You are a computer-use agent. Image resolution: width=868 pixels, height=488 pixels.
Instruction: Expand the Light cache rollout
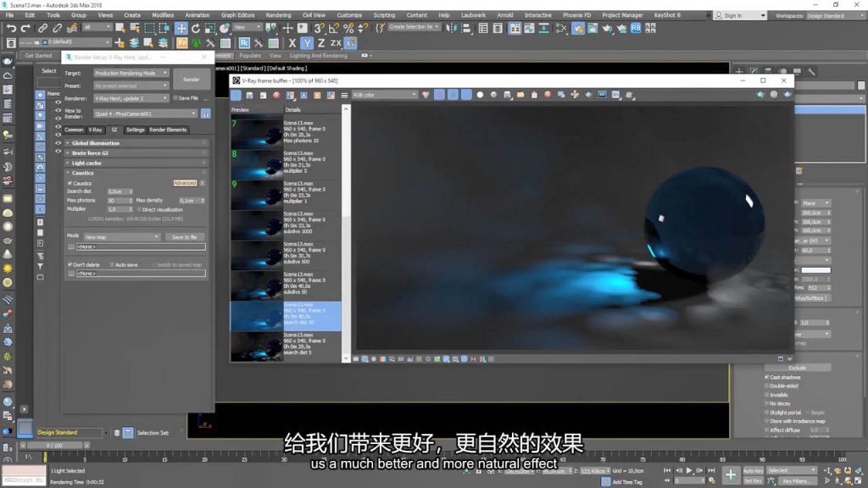(136, 164)
